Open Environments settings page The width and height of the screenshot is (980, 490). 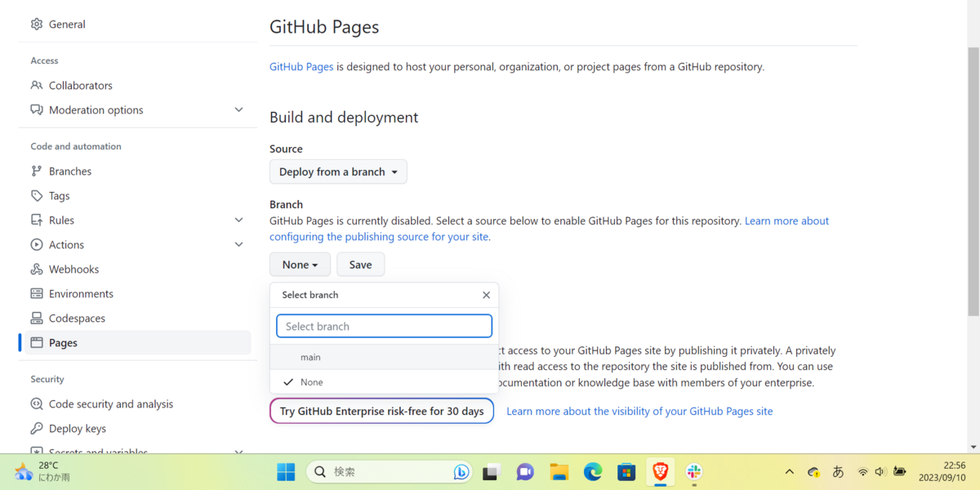(x=81, y=293)
